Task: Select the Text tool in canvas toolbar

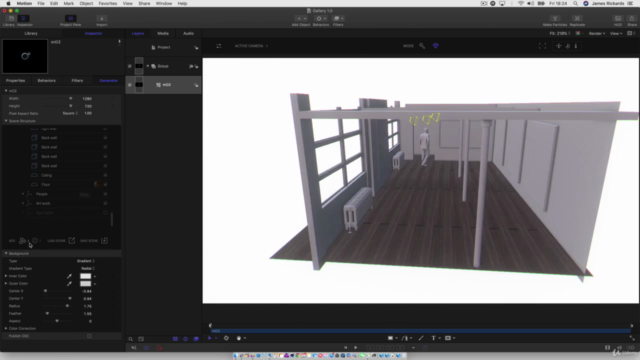Action: (x=433, y=338)
